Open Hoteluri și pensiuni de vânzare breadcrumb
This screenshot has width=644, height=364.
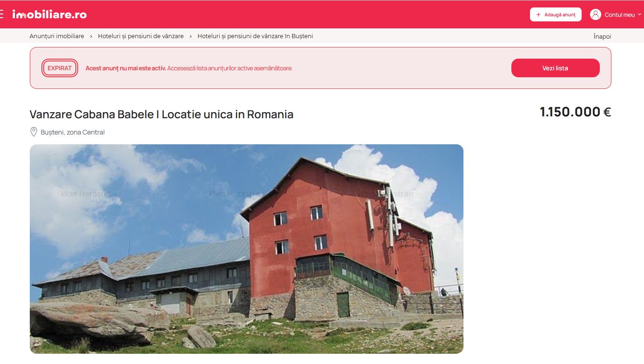(141, 36)
